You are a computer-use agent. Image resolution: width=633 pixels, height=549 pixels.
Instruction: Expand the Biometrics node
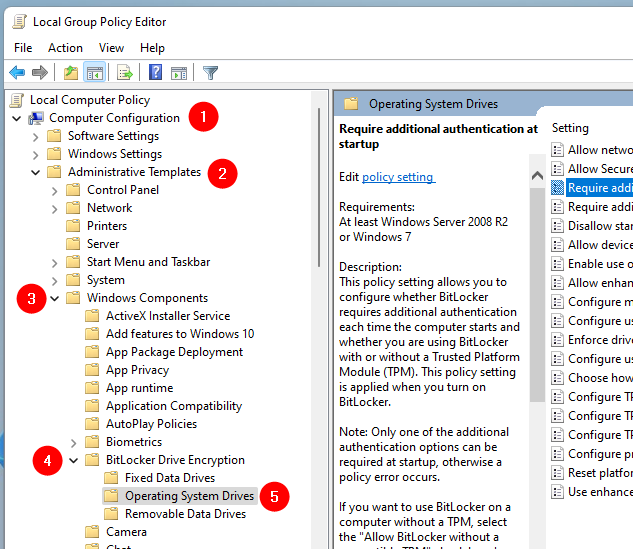click(73, 443)
